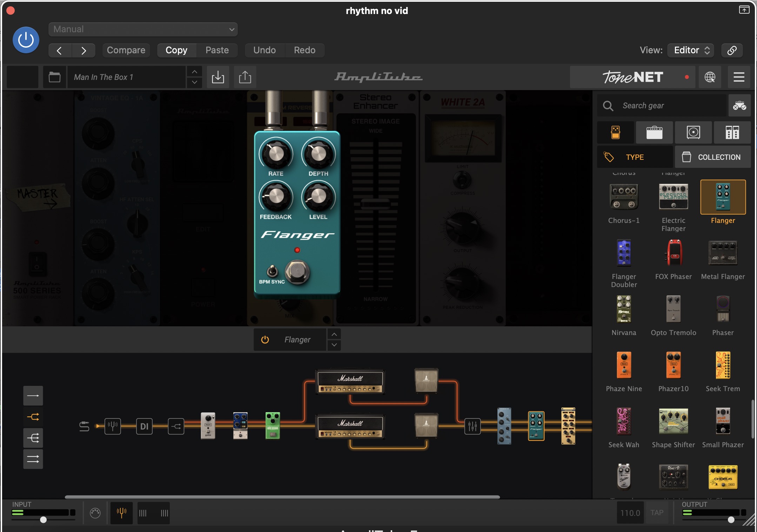Select the Seek Wah pedal
Viewport: 757px width, 532px height.
(x=624, y=421)
